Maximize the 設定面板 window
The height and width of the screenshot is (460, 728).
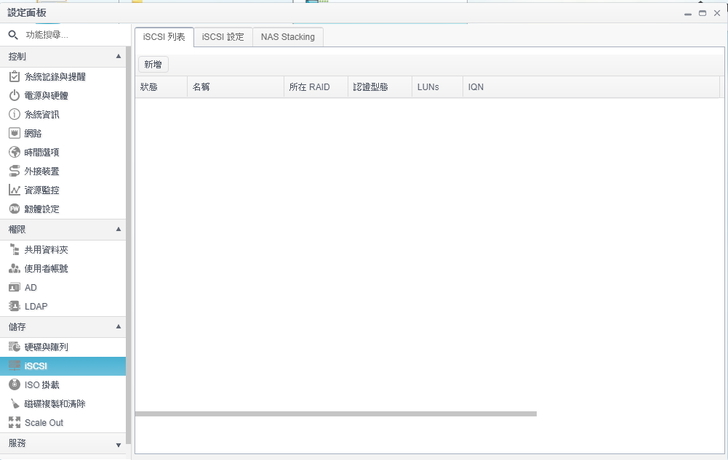tap(702, 13)
